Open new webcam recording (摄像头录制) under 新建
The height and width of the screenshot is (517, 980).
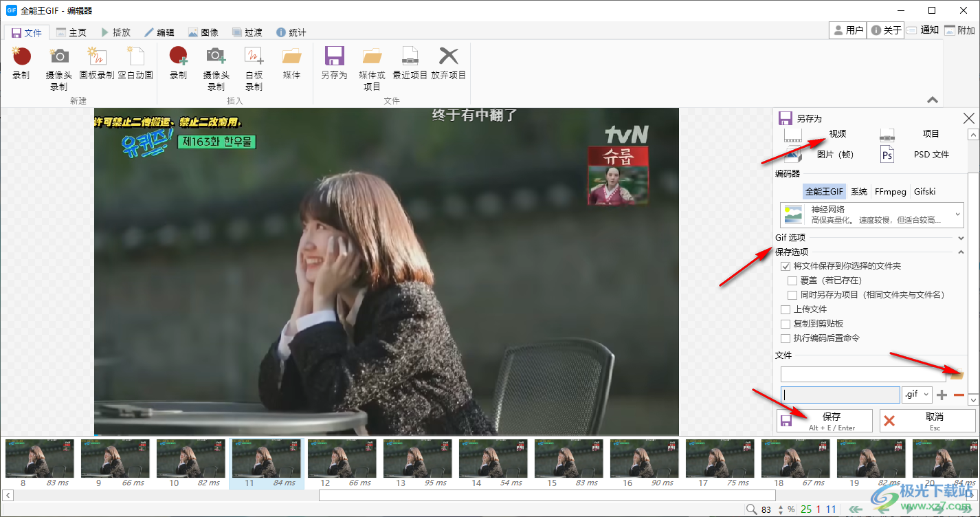[x=59, y=69]
